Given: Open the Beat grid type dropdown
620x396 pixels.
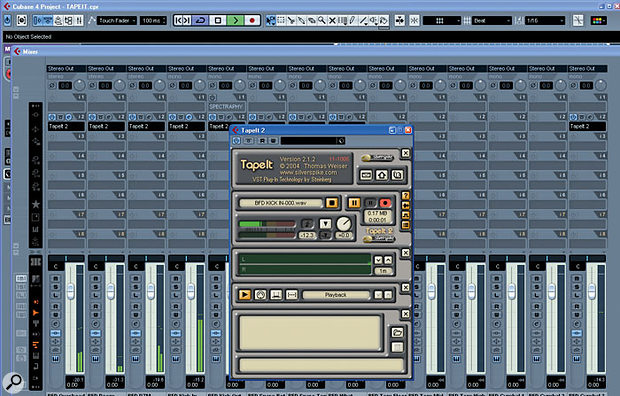Looking at the screenshot, I should (492, 20).
